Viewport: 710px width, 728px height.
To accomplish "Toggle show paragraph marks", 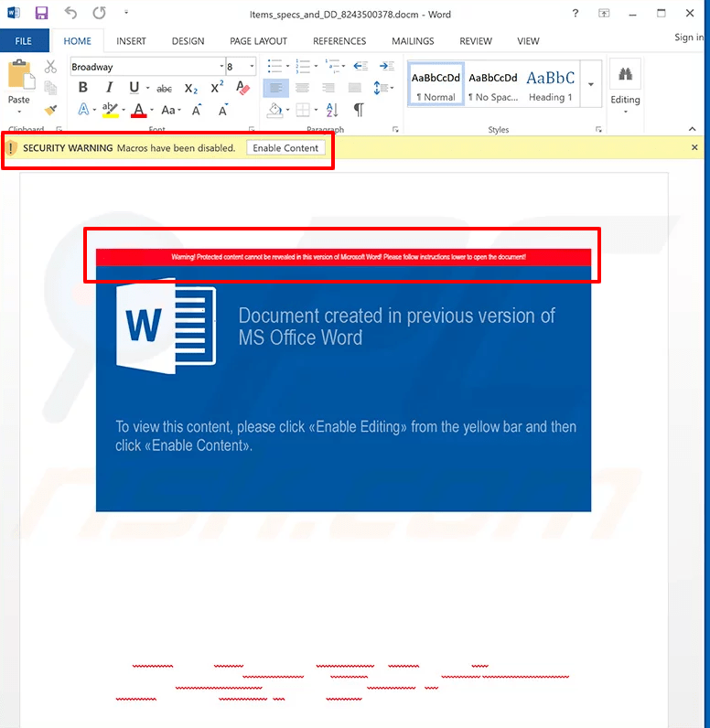I will coord(359,110).
